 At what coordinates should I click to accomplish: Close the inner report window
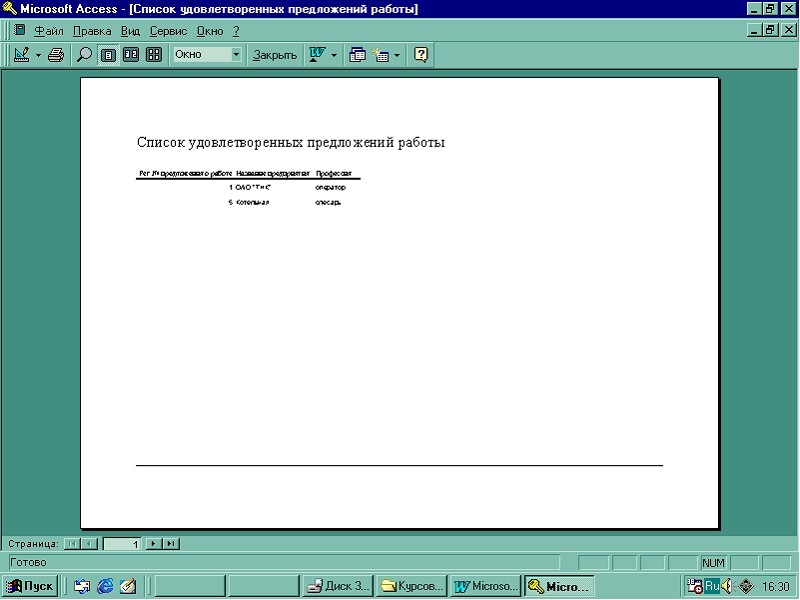pos(788,30)
